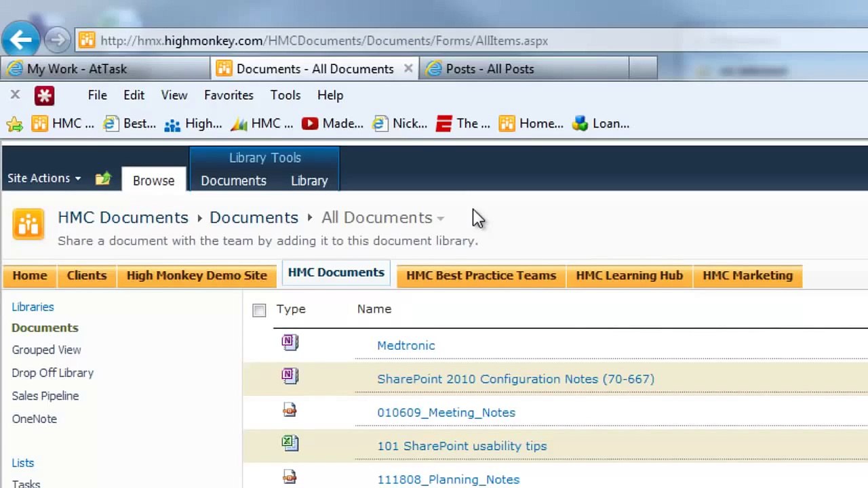Open the High... bookmark
This screenshot has width=868, height=488.
193,124
